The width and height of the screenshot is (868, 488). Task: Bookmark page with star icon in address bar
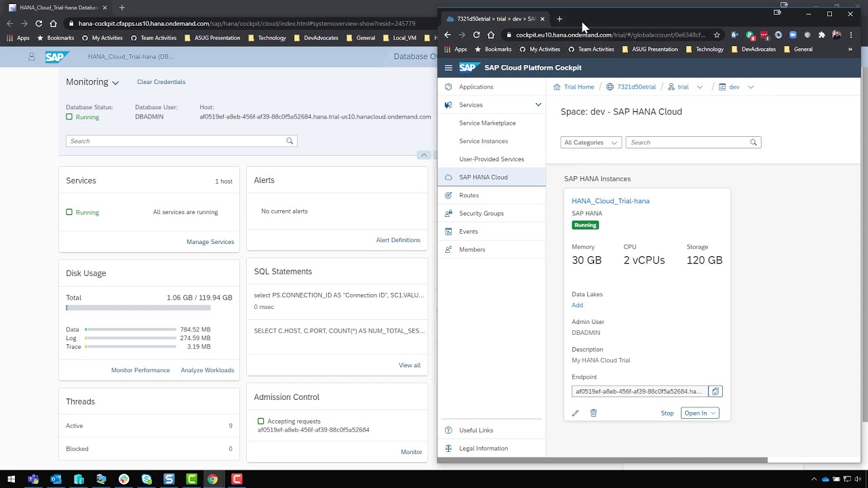[717, 35]
